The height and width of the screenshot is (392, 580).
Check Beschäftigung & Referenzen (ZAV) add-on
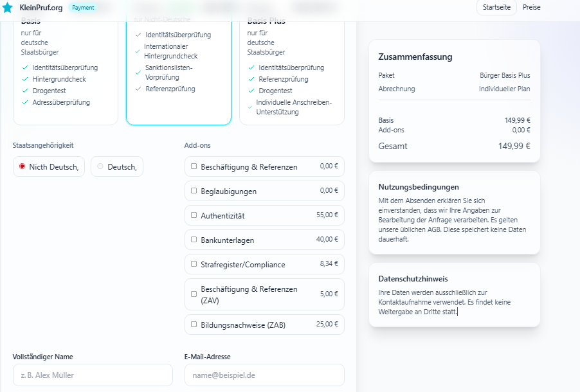click(x=194, y=294)
